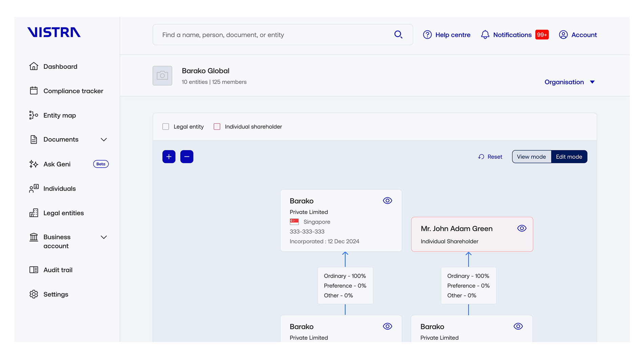Click the Ask Geni sparkle icon
Screen dimensions: 644x359
[34, 164]
